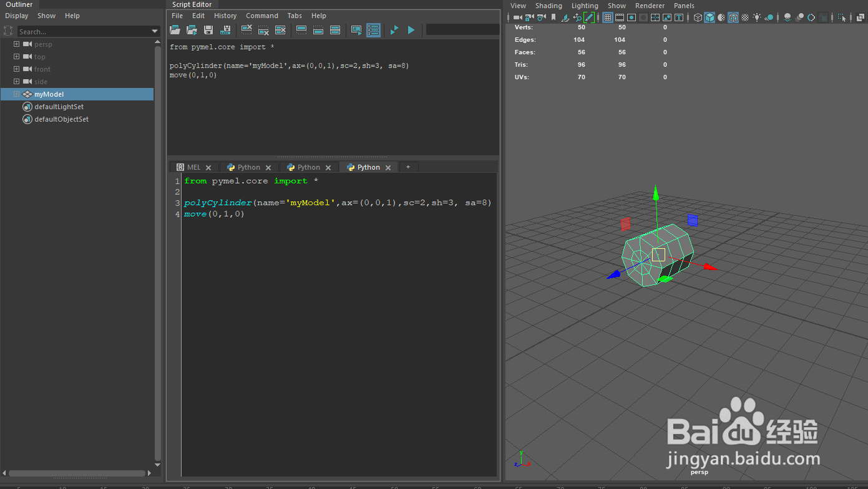Toggle Textured display checker icon
The width and height of the screenshot is (868, 489).
[745, 17]
